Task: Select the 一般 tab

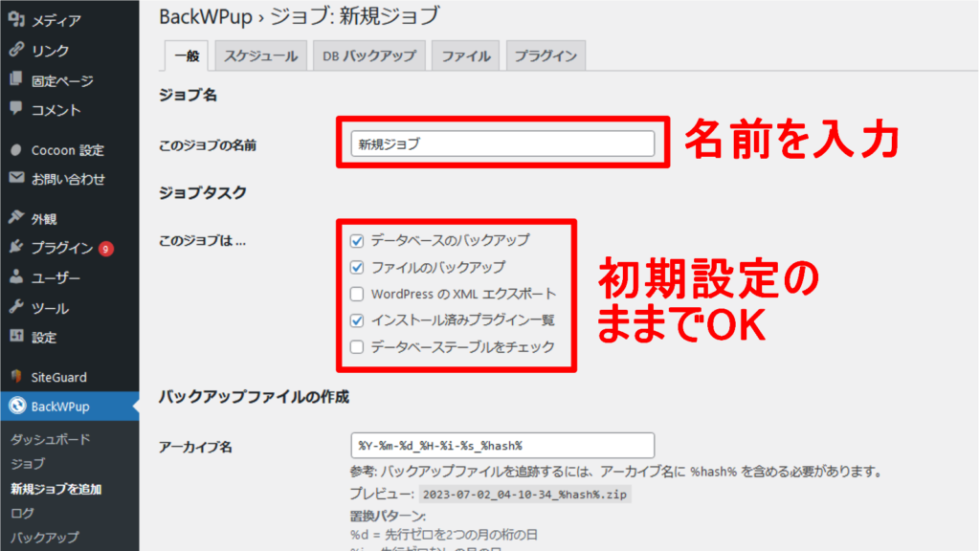Action: (x=187, y=56)
